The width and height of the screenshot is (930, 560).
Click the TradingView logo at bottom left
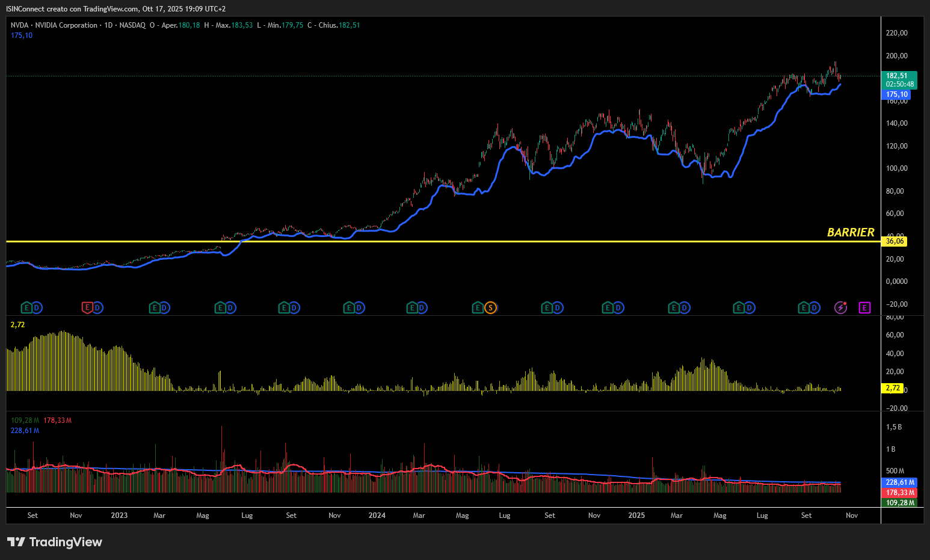point(55,542)
